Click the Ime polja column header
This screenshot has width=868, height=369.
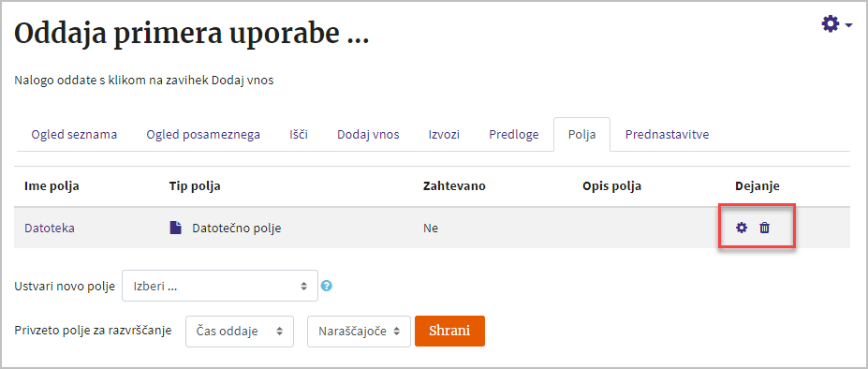[x=52, y=186]
